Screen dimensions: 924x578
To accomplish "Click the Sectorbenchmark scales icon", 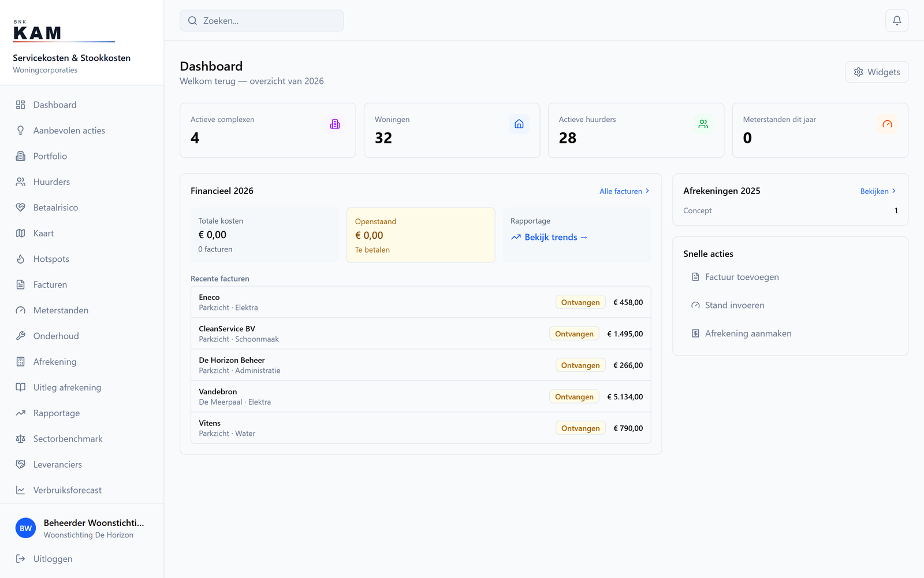I will [x=21, y=439].
